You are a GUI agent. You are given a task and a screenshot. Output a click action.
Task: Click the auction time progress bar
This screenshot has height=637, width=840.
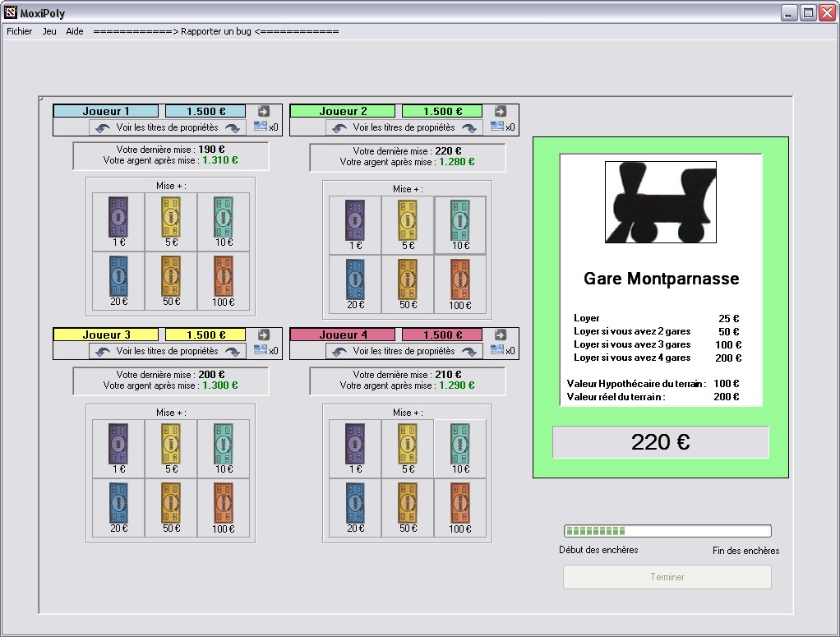pos(667,531)
